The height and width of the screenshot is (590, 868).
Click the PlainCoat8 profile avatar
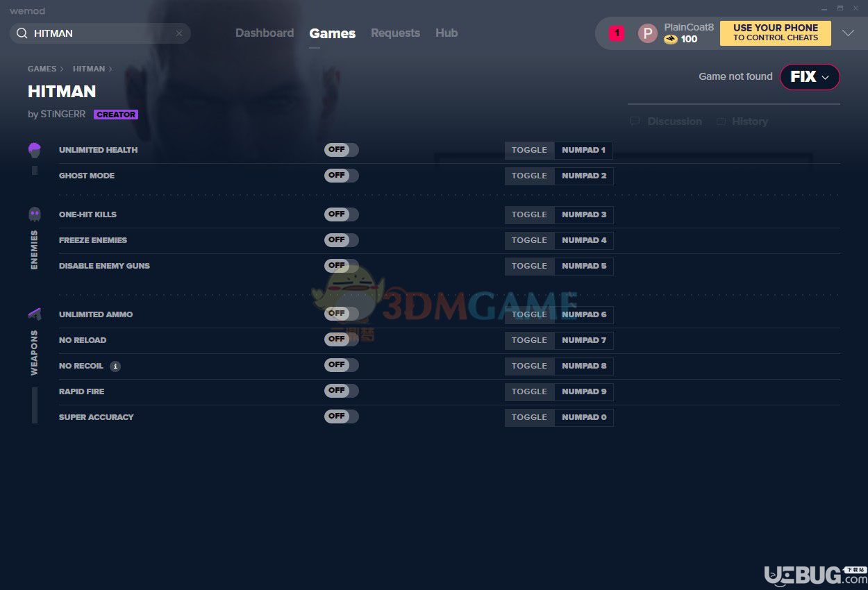[x=647, y=33]
